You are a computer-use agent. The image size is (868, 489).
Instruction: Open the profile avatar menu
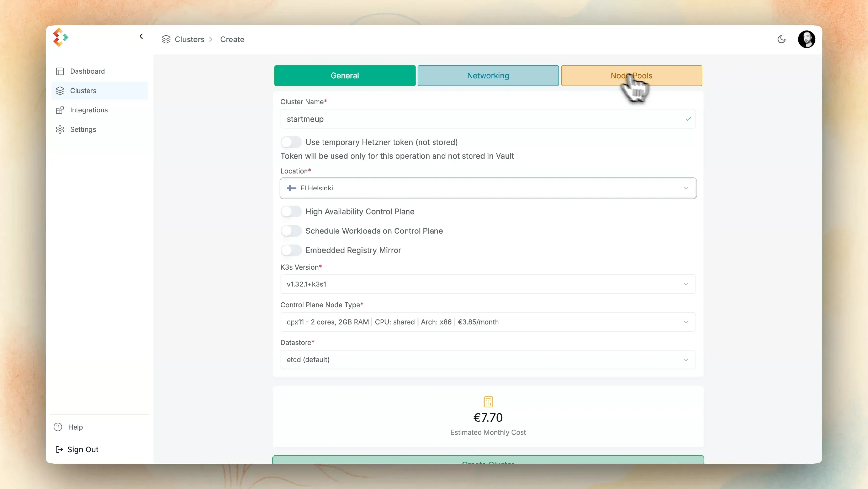807,39
